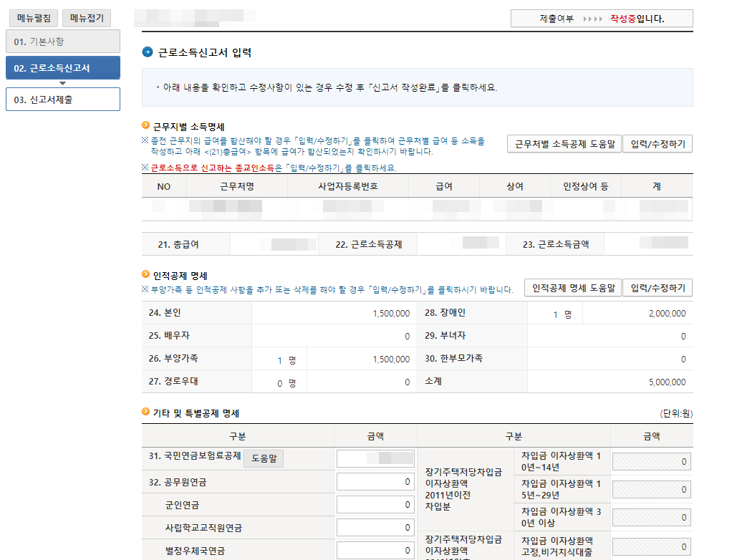
Task: Click the 작성중 status text
Action: (623, 19)
